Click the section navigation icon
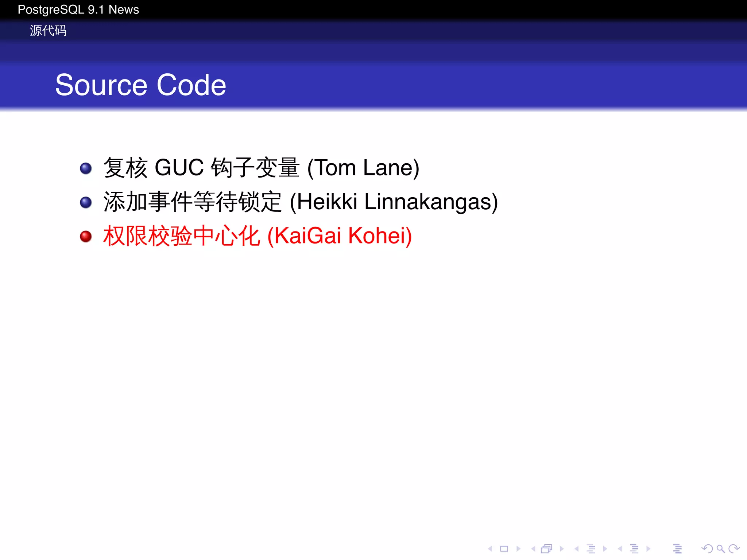747x560 pixels. tap(634, 549)
